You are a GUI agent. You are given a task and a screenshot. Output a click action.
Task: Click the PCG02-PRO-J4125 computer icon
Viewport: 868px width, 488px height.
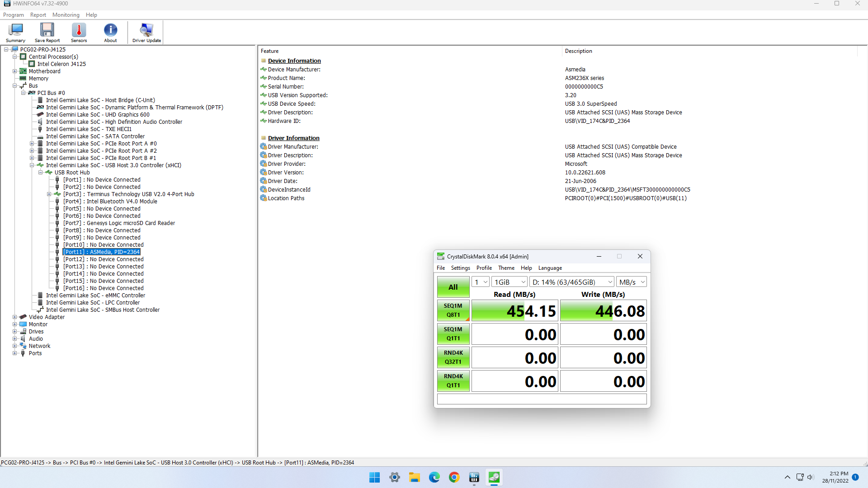click(15, 49)
